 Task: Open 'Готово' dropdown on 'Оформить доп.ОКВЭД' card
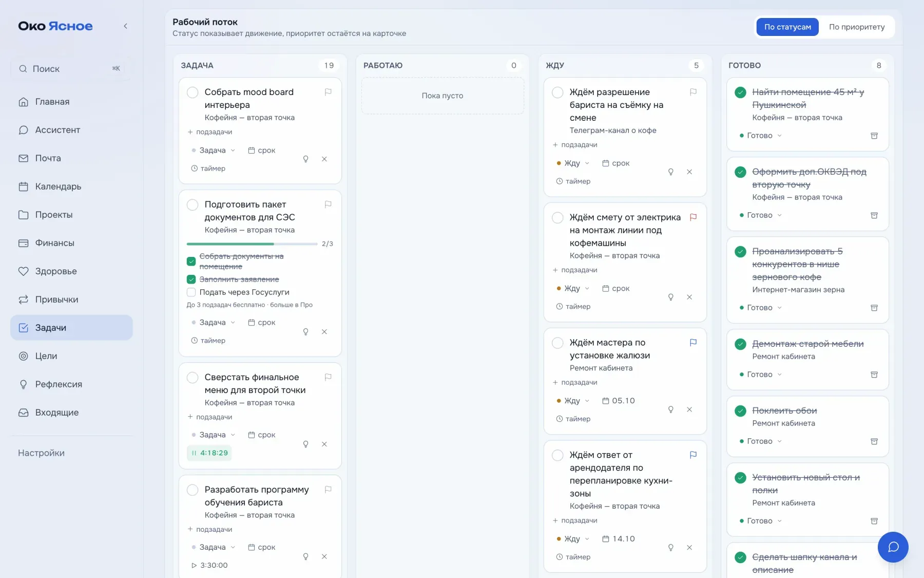click(x=761, y=215)
